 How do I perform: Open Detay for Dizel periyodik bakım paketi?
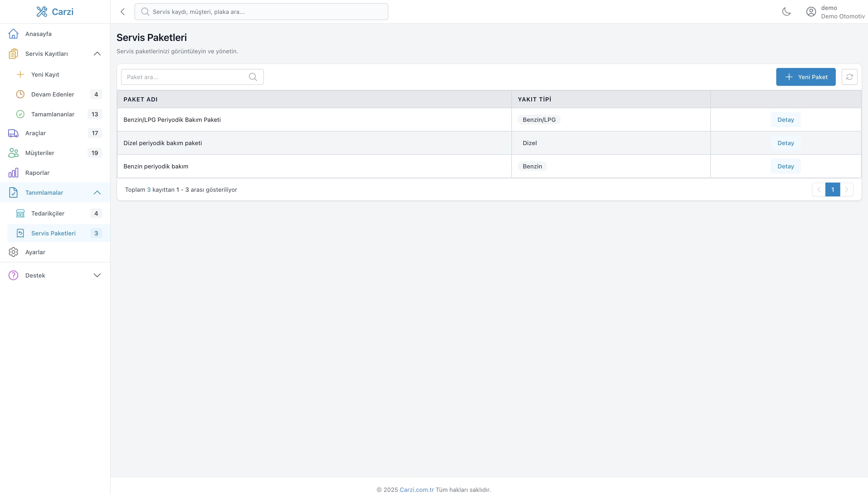[x=785, y=143]
